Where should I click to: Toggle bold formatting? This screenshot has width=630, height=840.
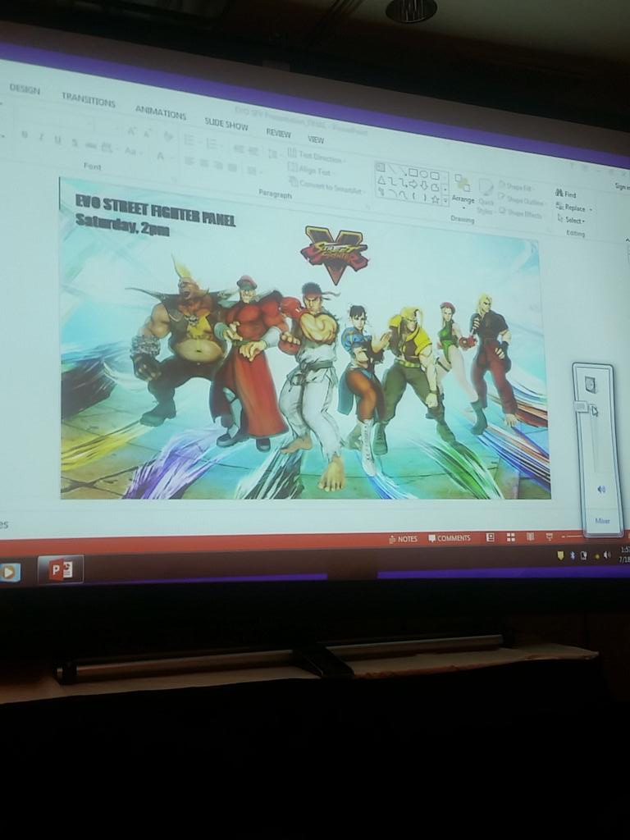25,134
